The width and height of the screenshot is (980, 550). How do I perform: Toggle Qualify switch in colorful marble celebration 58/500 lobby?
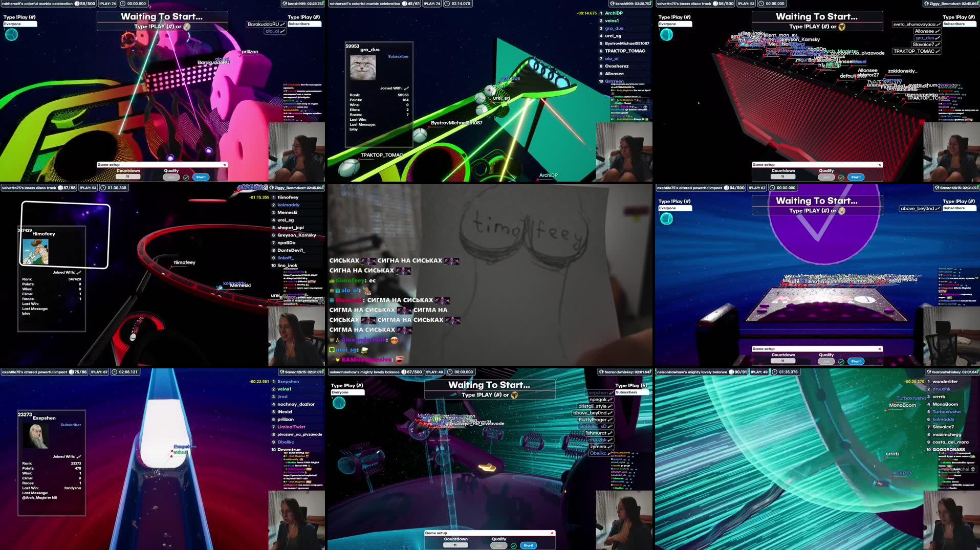click(x=171, y=177)
